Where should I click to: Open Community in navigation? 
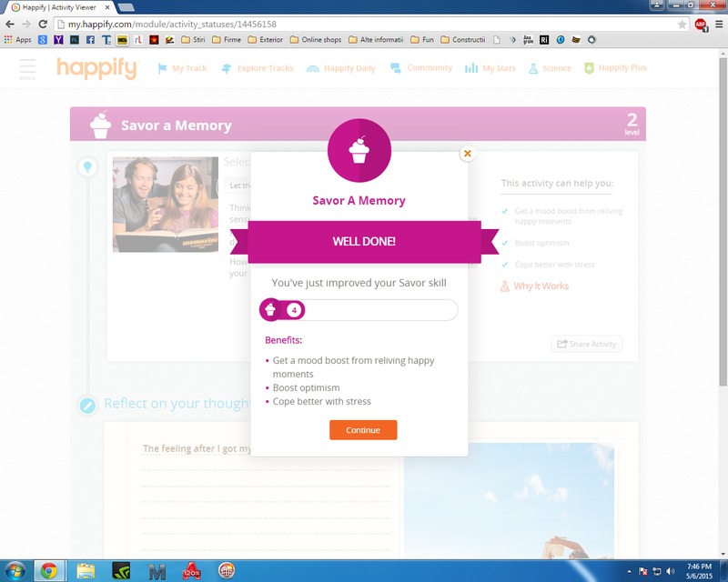click(421, 68)
